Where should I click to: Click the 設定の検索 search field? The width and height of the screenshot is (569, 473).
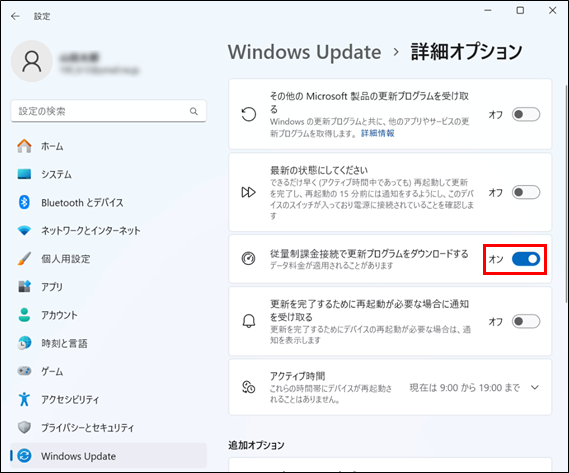(109, 111)
